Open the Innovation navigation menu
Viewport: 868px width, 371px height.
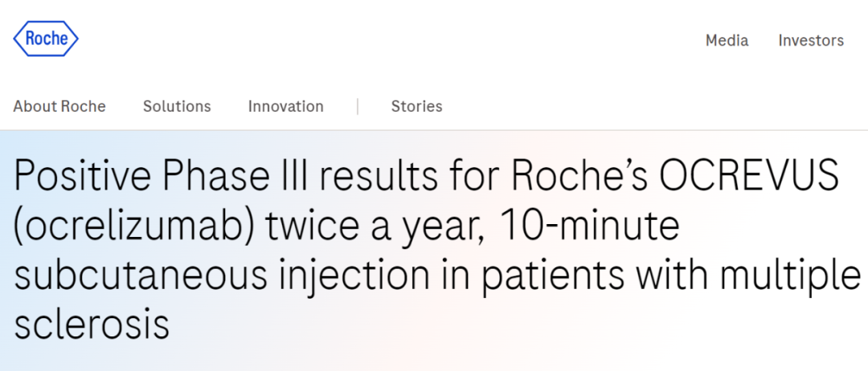coord(285,106)
